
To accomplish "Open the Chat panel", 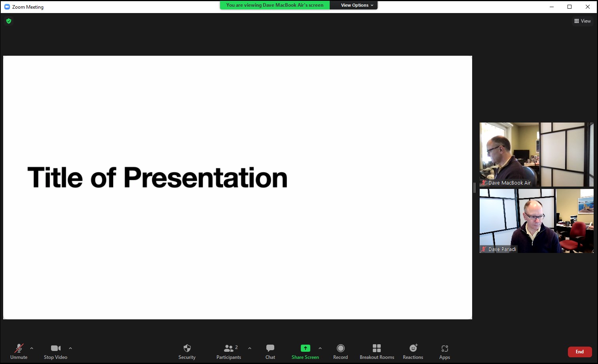I will tap(270, 351).
